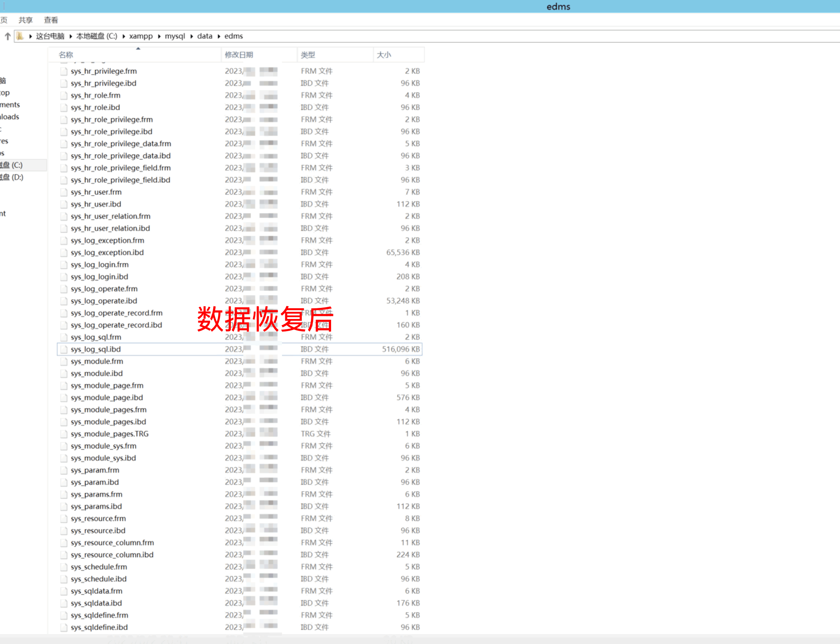Image resolution: width=840 pixels, height=644 pixels.
Task: Expand the chevron after data in path
Action: pos(219,36)
